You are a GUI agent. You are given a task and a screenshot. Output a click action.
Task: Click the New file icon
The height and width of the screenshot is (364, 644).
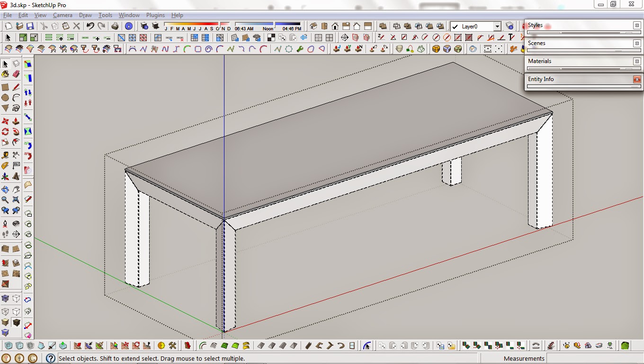(8, 26)
